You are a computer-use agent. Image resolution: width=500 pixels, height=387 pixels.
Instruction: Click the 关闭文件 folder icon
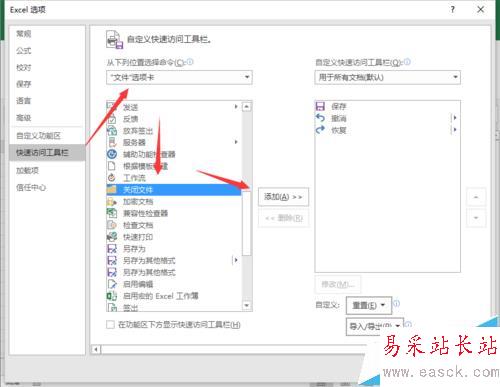112,190
